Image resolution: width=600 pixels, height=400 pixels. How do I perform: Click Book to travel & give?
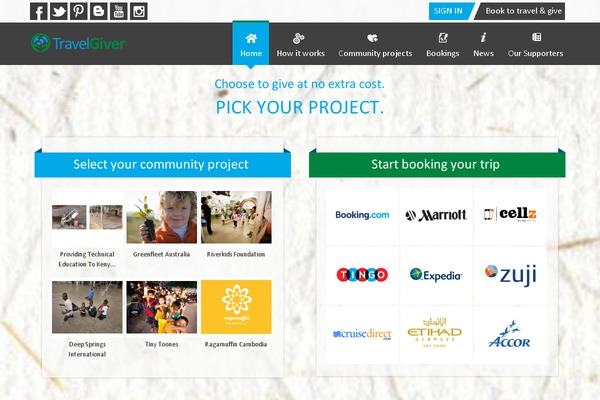coord(521,11)
